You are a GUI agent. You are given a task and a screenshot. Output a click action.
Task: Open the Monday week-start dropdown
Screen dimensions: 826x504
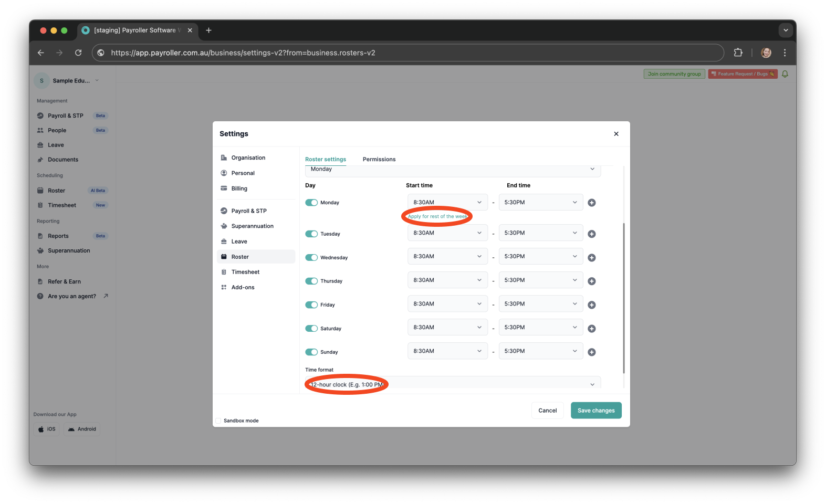point(453,170)
